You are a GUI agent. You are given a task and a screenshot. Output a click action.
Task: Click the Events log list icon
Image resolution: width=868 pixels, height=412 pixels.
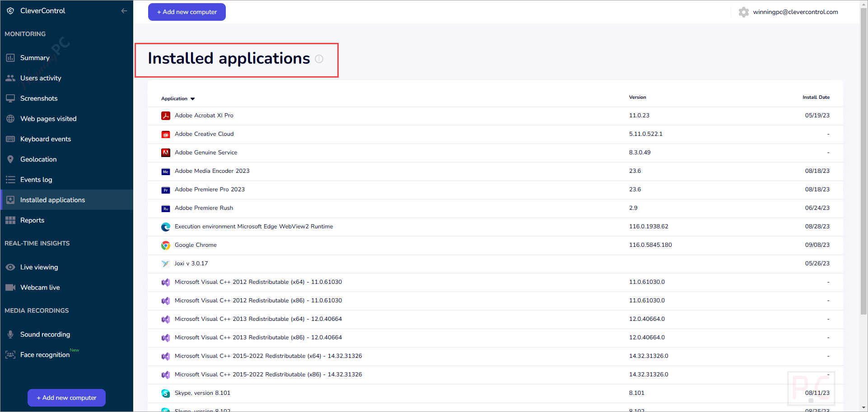[x=10, y=180]
